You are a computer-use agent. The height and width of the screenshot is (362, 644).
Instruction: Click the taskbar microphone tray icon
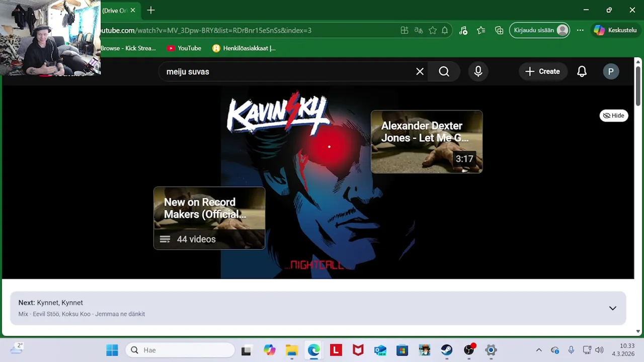pos(571,350)
